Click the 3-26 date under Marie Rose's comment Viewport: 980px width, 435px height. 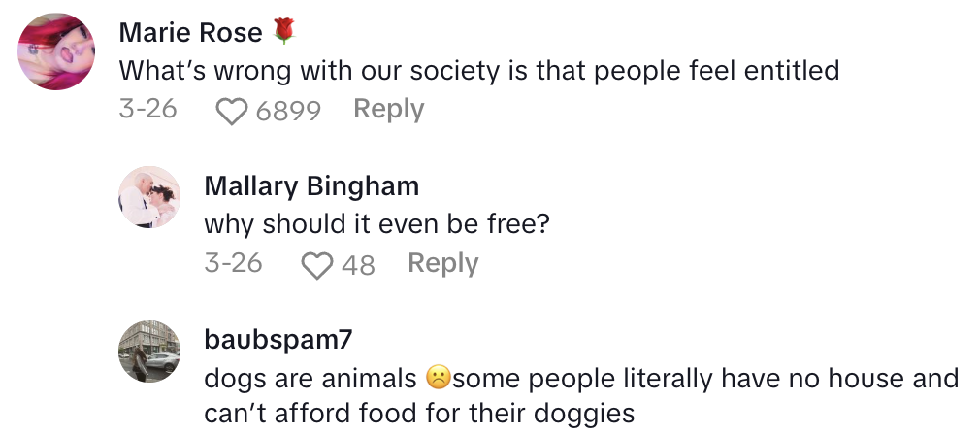pyautogui.click(x=147, y=110)
